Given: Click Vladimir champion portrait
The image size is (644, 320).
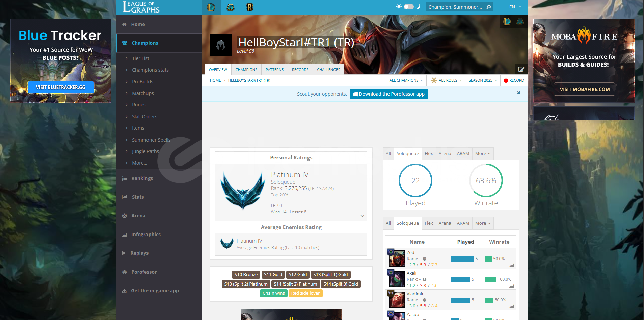Looking at the screenshot, I should pos(397,300).
